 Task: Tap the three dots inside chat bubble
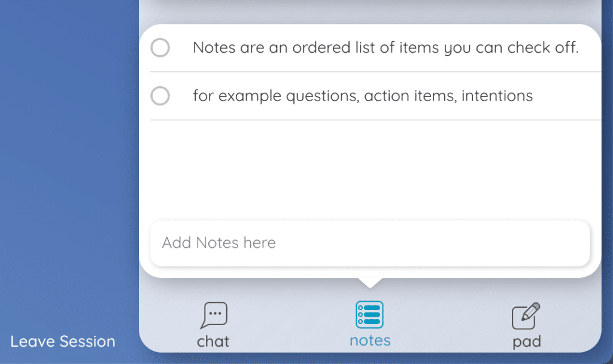(215, 313)
